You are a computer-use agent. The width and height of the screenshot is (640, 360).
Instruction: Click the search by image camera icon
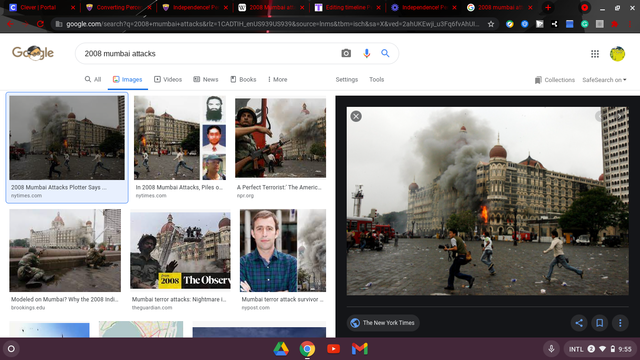(346, 53)
